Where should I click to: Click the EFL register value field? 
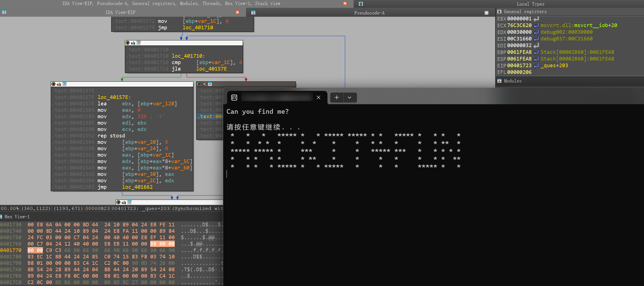click(x=519, y=72)
